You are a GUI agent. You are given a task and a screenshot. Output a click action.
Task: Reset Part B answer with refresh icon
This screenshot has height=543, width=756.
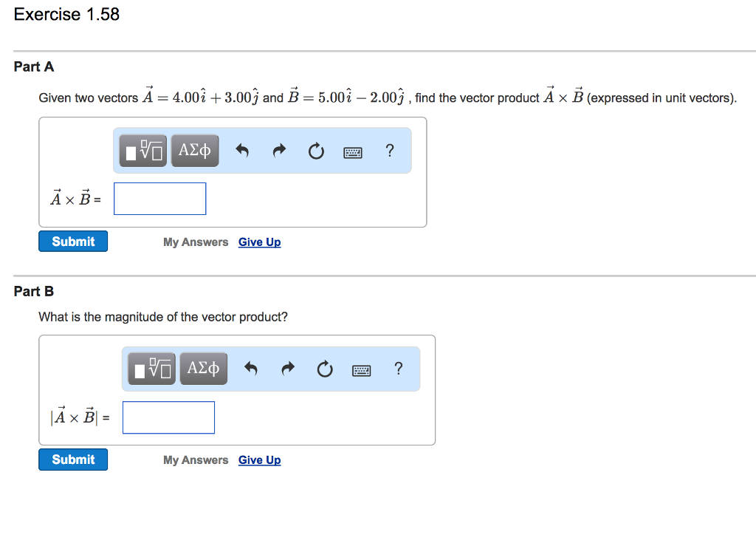[x=325, y=369]
